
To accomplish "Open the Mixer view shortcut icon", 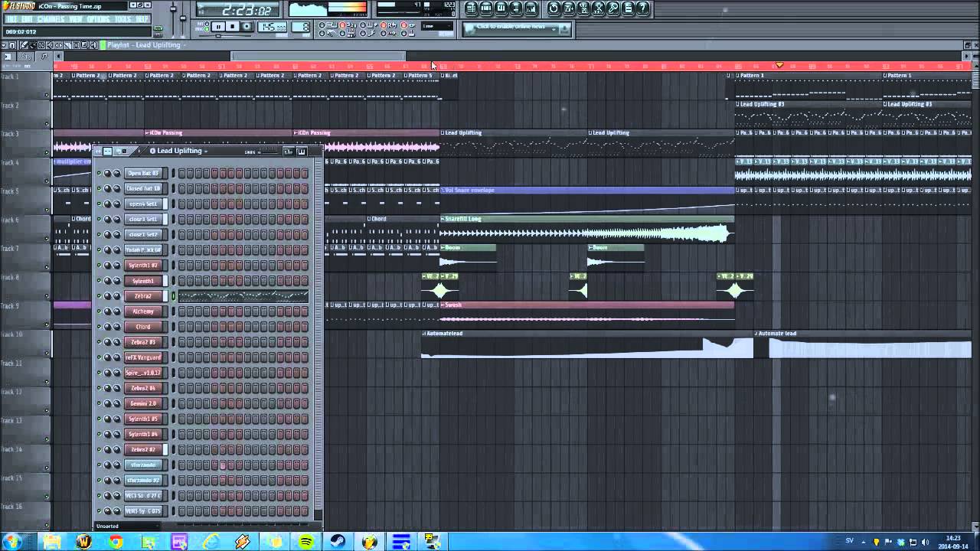I will pyautogui.click(x=531, y=8).
